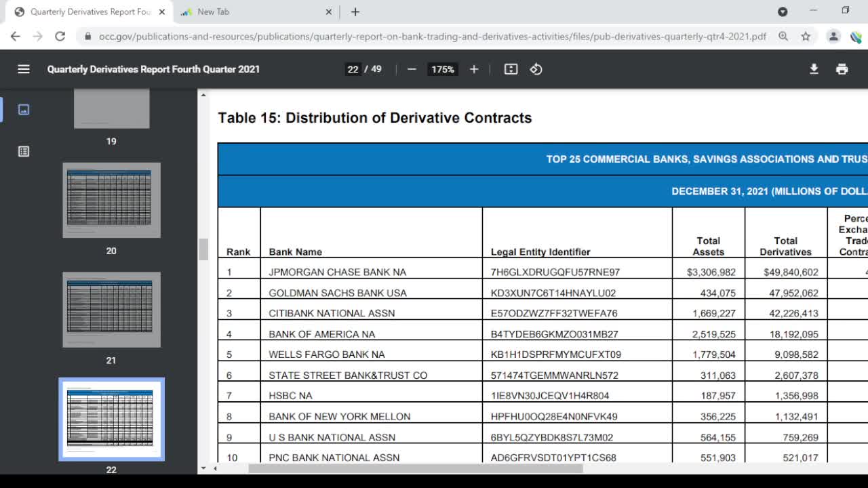
Task: Reload the current page
Action: click(60, 37)
